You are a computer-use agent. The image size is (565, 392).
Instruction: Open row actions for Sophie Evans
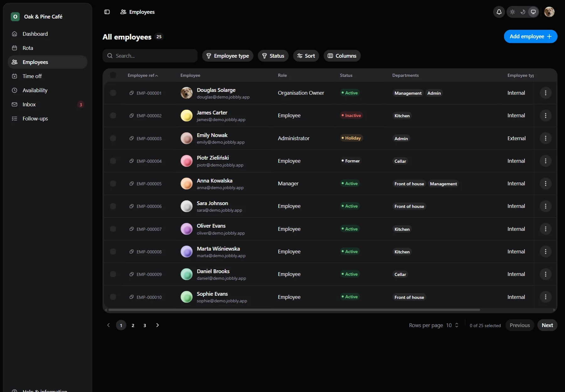click(x=546, y=297)
